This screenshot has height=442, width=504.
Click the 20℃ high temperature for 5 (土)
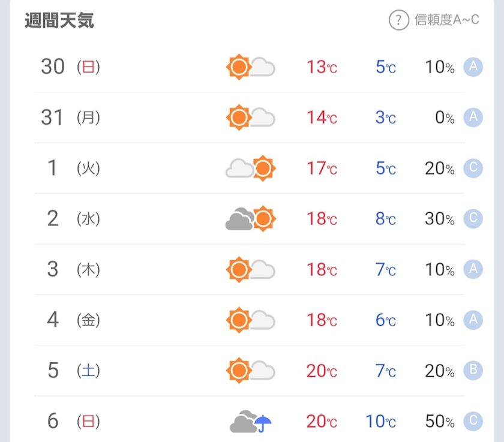[x=322, y=371]
